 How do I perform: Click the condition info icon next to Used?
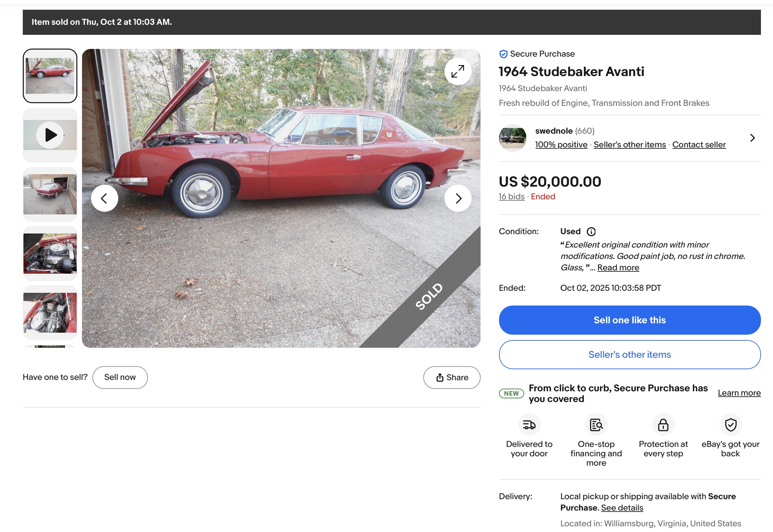[x=591, y=231]
